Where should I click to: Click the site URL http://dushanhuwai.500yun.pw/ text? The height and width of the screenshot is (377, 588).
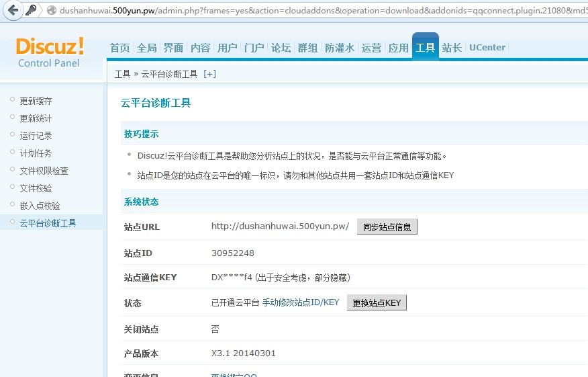pos(280,226)
